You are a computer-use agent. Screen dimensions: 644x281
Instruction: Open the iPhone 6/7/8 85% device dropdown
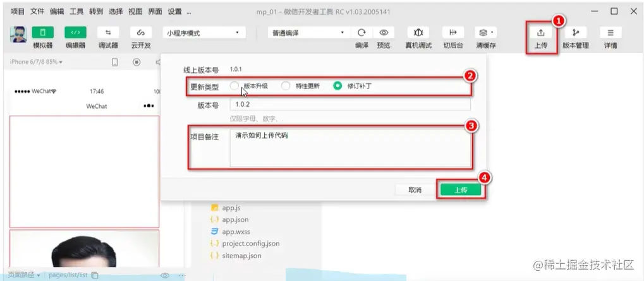[36, 62]
